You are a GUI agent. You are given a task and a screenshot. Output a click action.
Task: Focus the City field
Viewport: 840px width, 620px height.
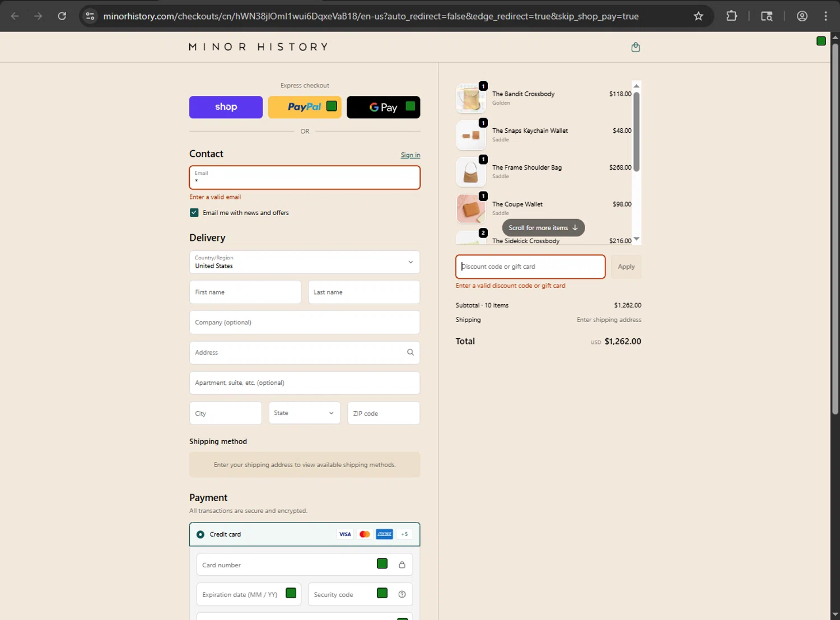(226, 413)
